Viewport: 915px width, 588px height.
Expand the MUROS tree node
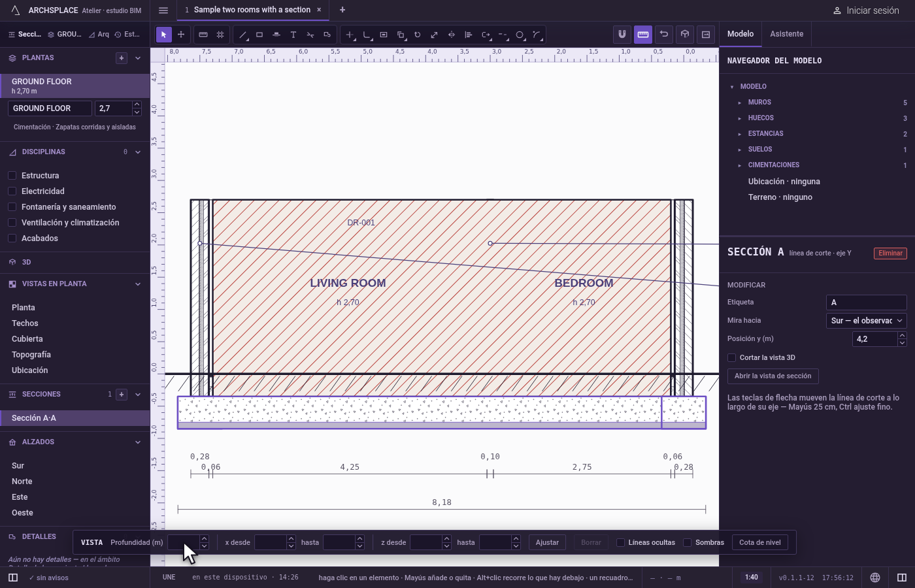(x=740, y=103)
